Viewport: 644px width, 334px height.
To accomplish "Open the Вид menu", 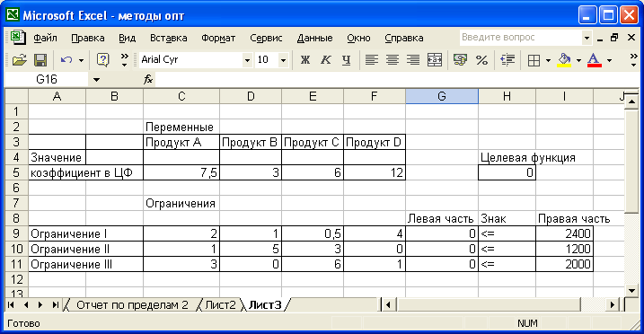I will (x=128, y=39).
